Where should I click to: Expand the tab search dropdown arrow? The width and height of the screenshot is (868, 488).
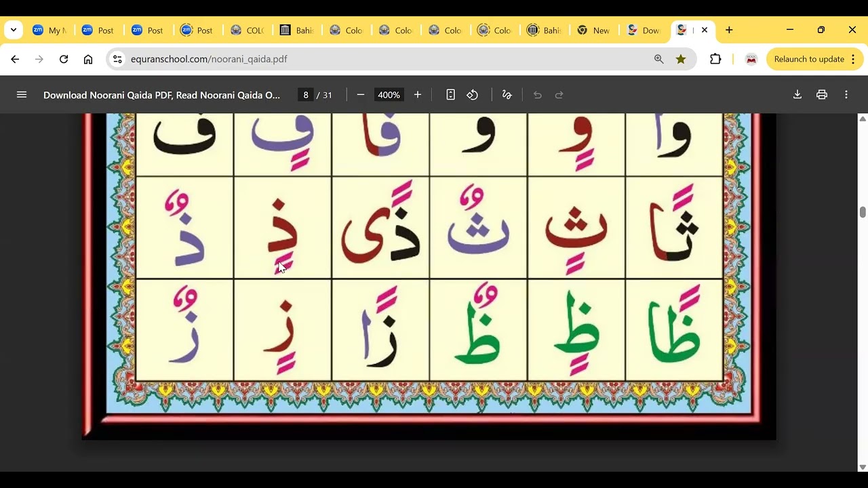pyautogui.click(x=14, y=30)
